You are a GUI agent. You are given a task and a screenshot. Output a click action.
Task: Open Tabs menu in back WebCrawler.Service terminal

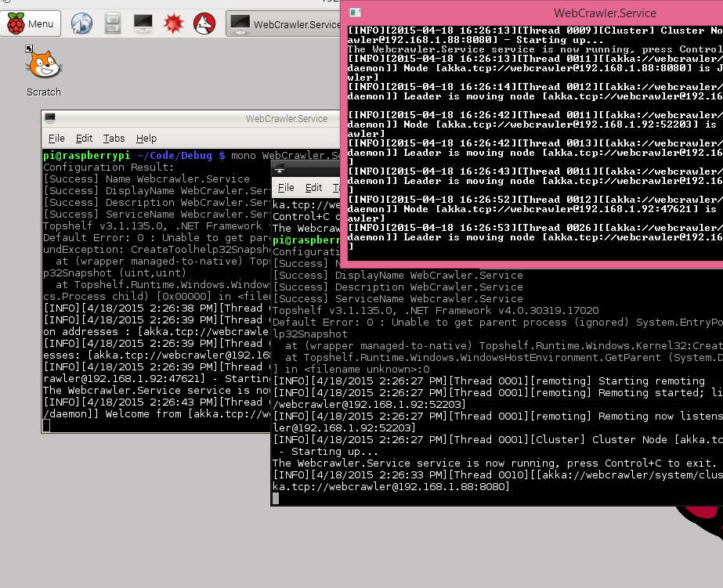pos(114,139)
